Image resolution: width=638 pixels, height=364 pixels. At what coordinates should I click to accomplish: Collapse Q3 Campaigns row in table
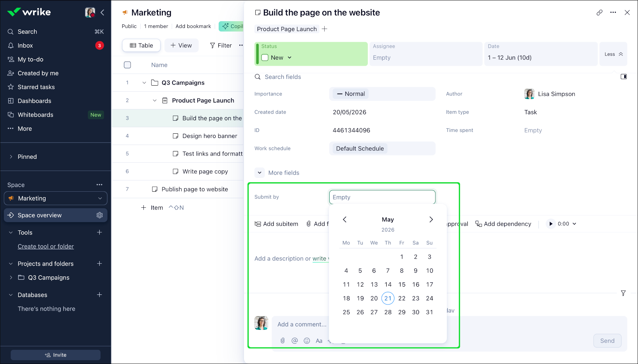[x=144, y=83]
